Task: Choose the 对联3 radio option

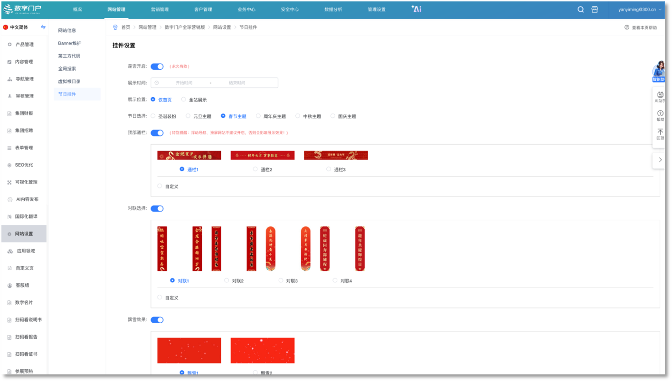Action: point(281,281)
